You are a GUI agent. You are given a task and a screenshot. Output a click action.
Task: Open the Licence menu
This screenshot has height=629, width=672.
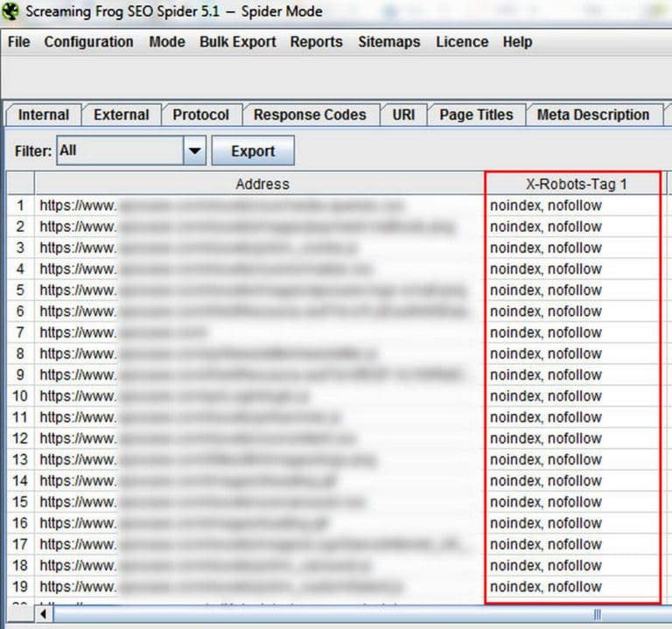[462, 42]
